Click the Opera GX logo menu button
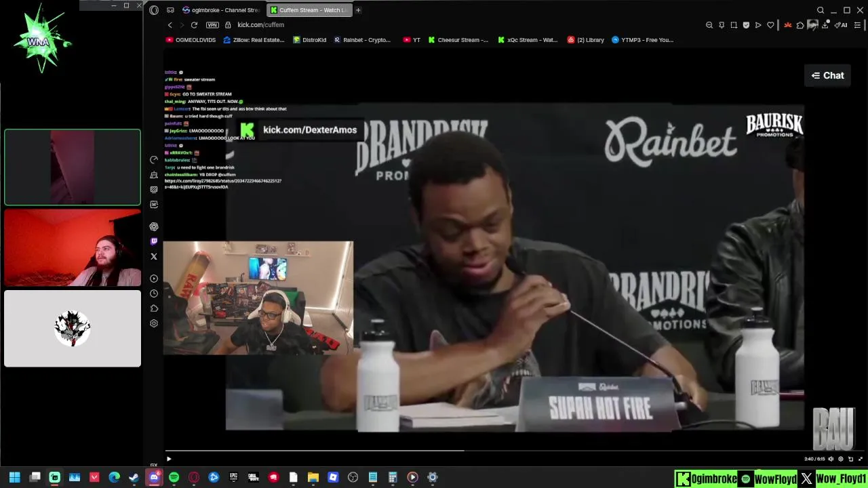Viewport: 868px width, 488px height. (154, 10)
